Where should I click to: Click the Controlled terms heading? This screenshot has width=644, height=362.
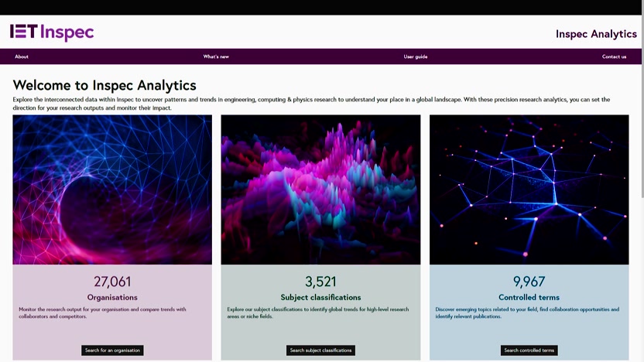click(529, 297)
